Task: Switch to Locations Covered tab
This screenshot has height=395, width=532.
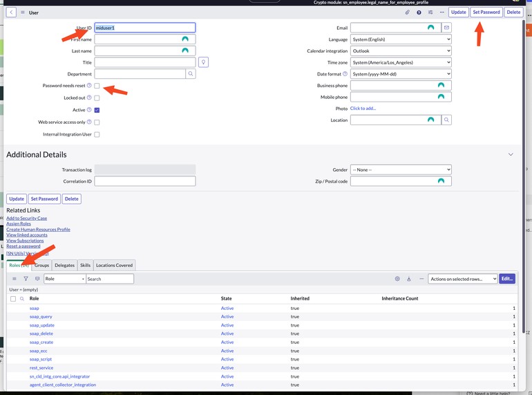Action: (x=114, y=265)
